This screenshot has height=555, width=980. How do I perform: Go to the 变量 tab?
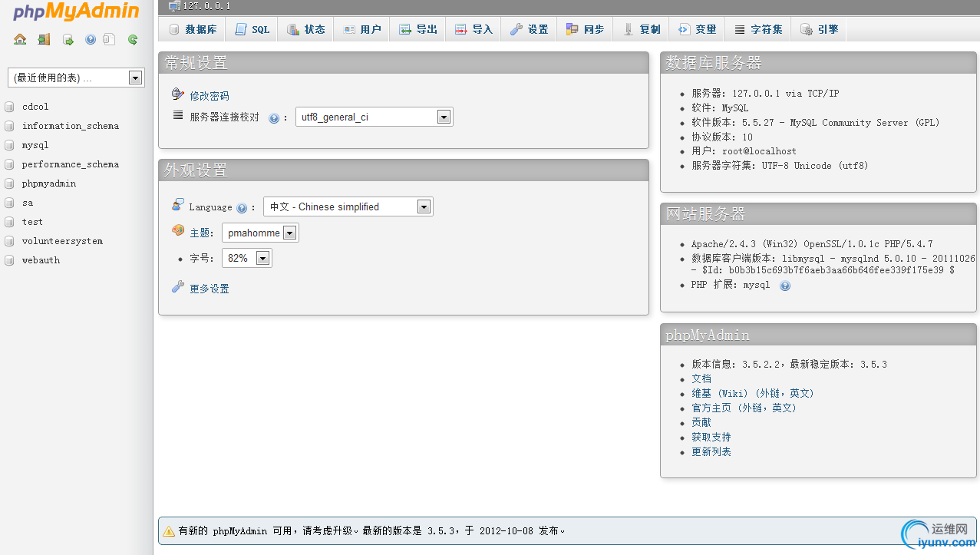coord(697,29)
